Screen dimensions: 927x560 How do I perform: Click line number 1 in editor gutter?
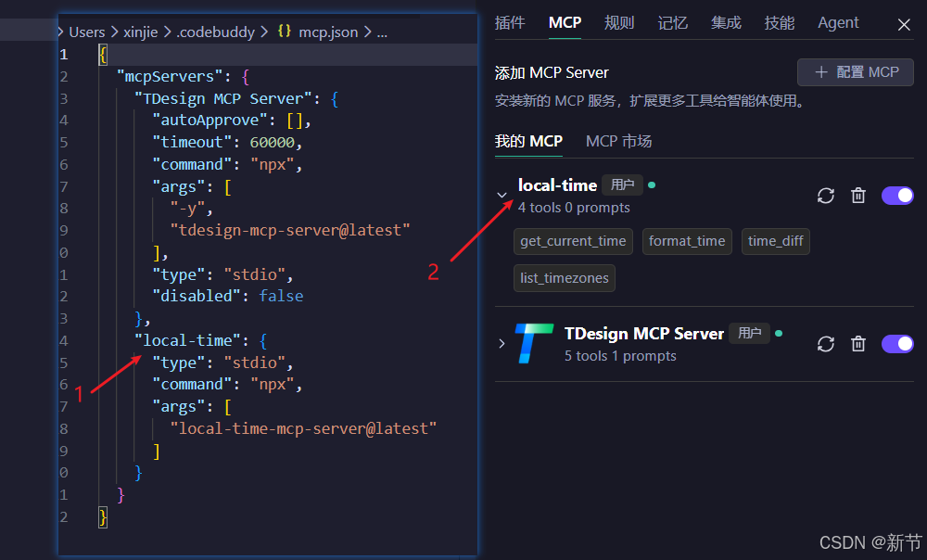(64, 55)
